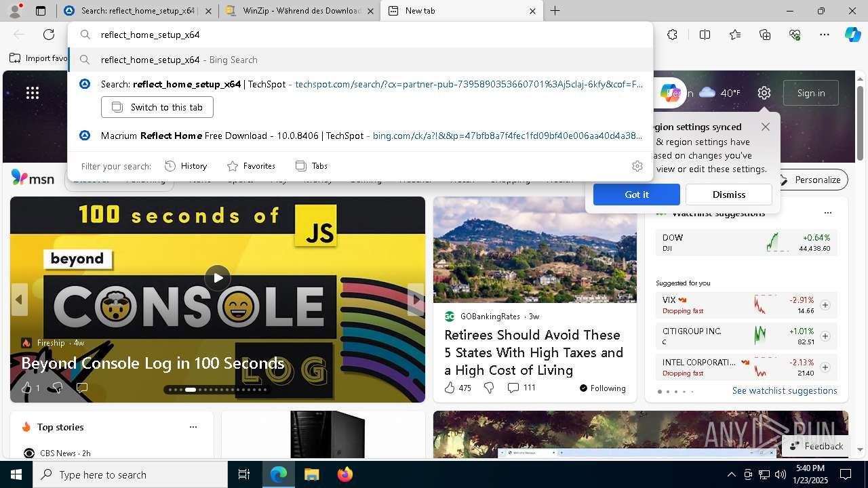Select the Macrium Reflect Home Free Download suggestion
The image size is (868, 488).
(360, 136)
